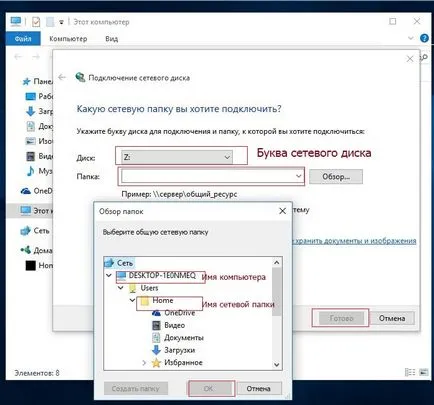Click Отмена in the Обзор папок dialog
This screenshot has height=405, width=434.
pos(258,388)
